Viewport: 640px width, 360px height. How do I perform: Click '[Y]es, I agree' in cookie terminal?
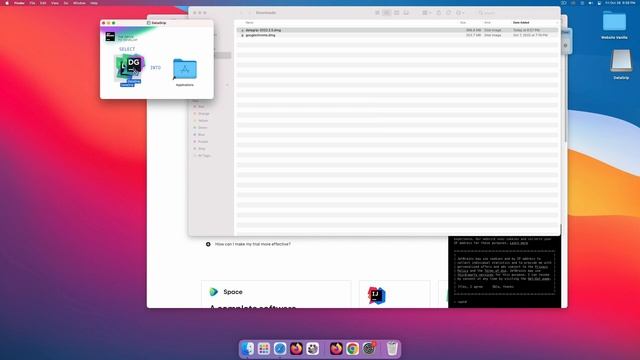471,287
